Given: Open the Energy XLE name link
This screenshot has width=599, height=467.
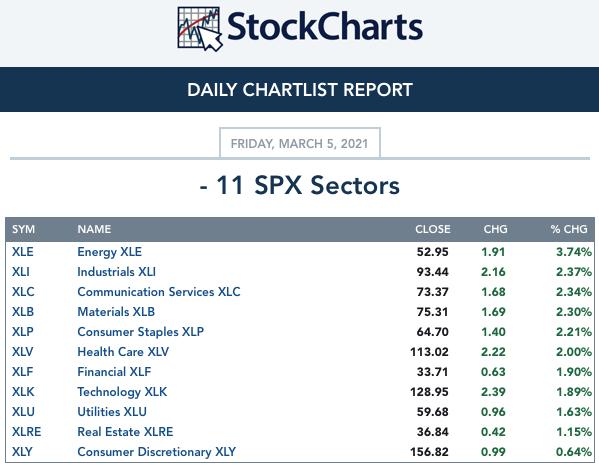Looking at the screenshot, I should pyautogui.click(x=109, y=252).
